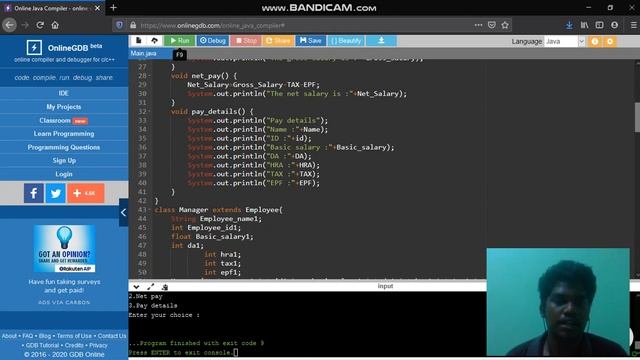Screen dimensions: 640x360
Task: Open the FAQ footer link
Action: click(27, 336)
